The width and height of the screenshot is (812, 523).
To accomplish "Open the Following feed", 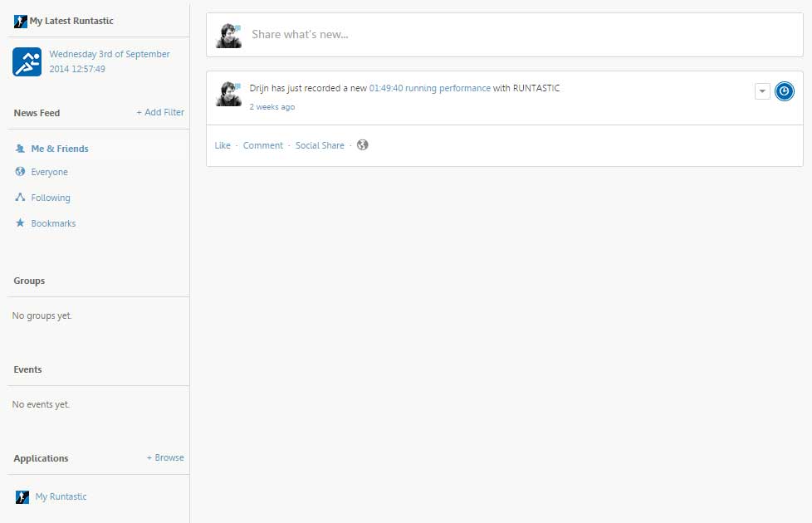I will (x=51, y=198).
